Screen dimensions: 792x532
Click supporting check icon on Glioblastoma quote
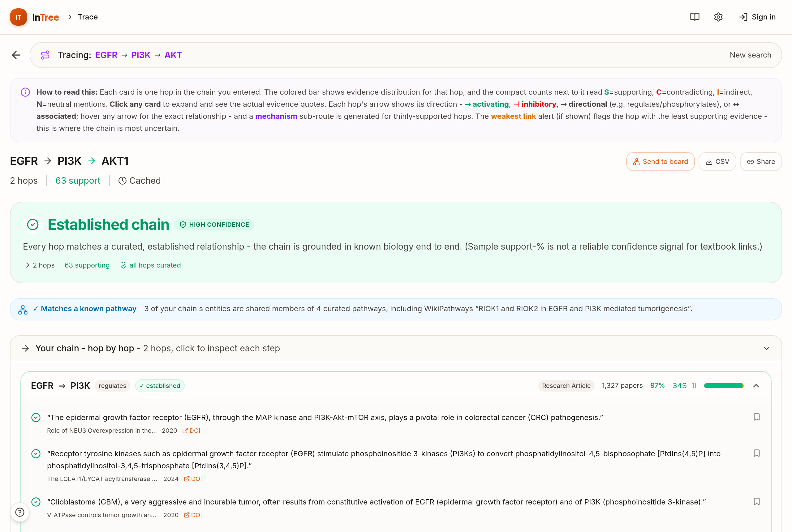point(36,502)
